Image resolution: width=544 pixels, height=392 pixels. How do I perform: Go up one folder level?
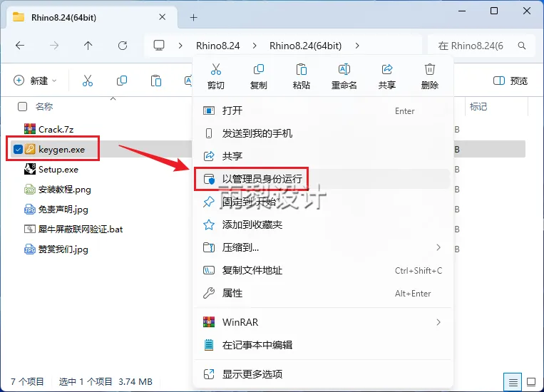pyautogui.click(x=88, y=46)
